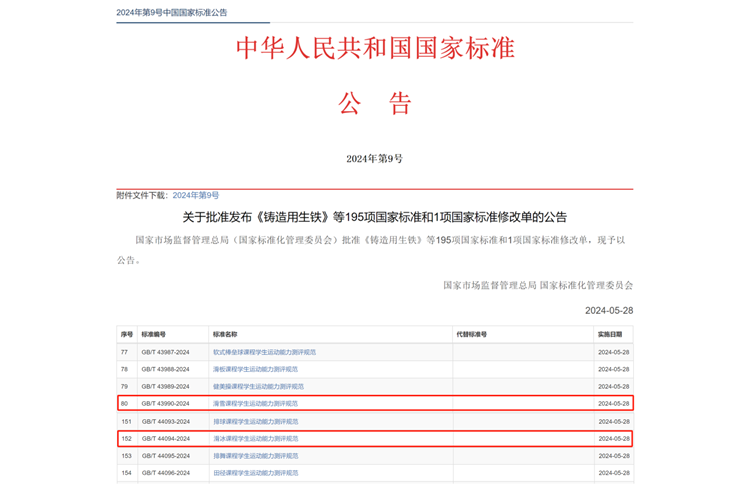Select standard number GB/T 44094-2024
Image resolution: width=750 pixels, height=496 pixels.
[166, 438]
